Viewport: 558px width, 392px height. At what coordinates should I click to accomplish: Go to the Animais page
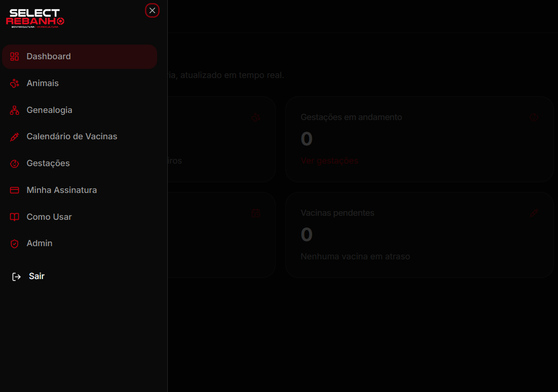[80, 83]
